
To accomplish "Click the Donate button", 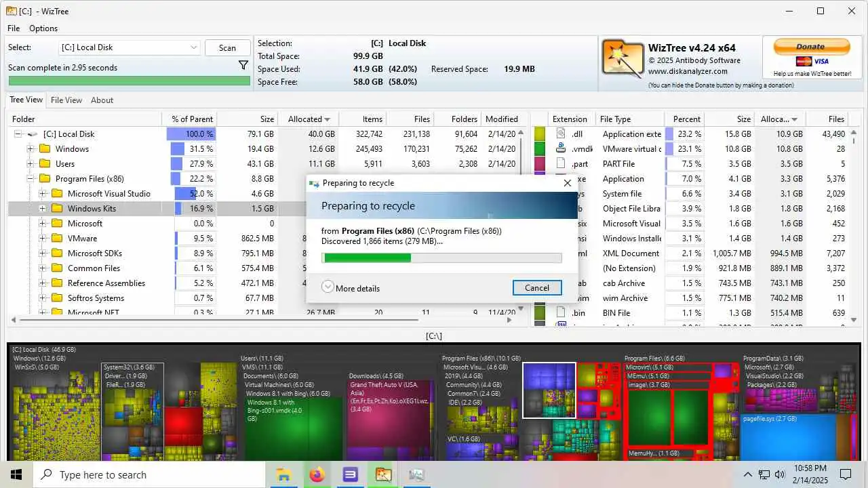I will 810,47.
